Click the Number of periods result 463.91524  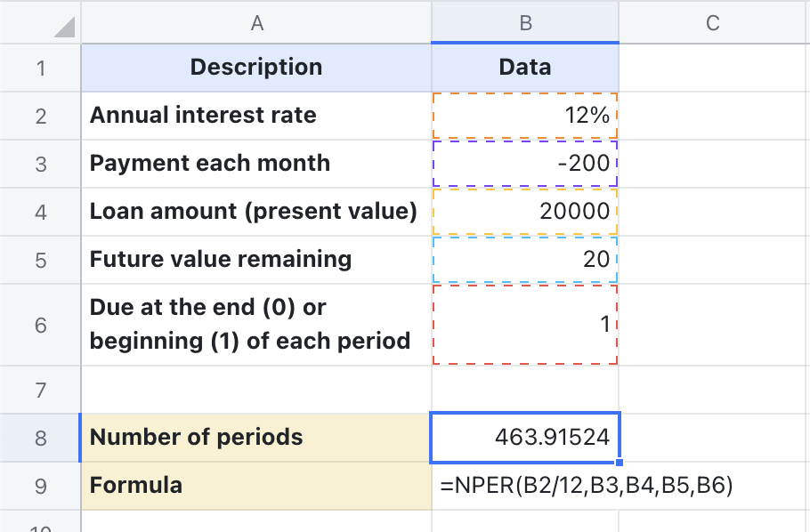click(x=525, y=437)
